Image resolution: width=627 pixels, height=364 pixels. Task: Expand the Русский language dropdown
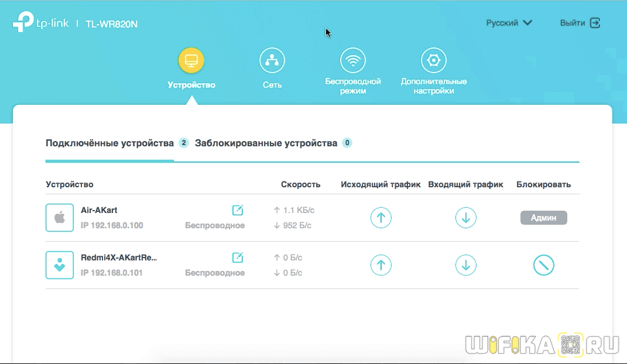tap(509, 23)
